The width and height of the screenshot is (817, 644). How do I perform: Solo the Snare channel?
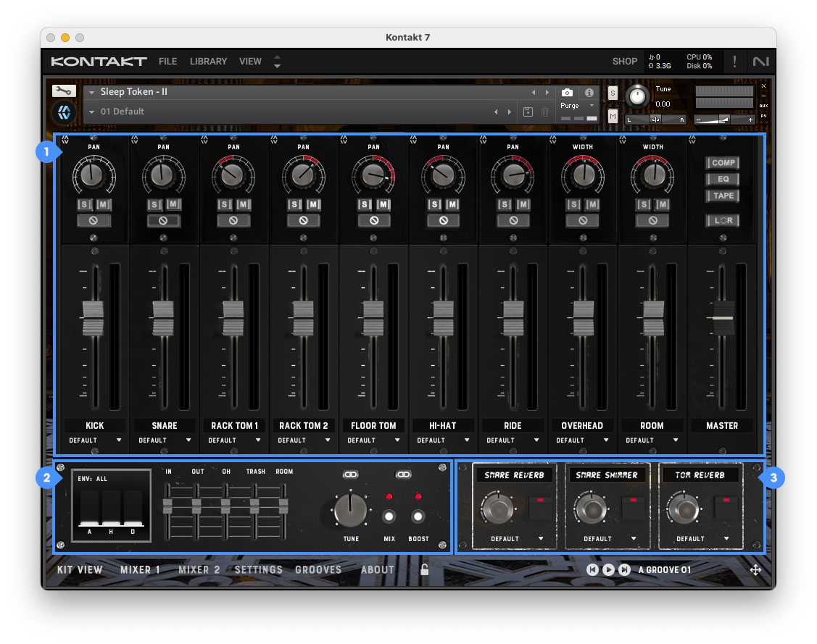point(155,205)
